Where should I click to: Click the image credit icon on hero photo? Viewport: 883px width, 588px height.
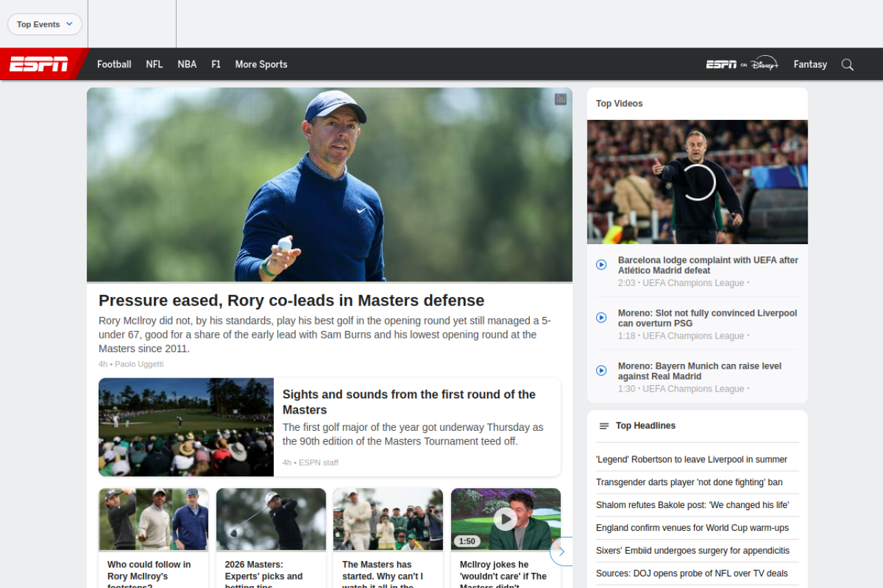coord(560,99)
